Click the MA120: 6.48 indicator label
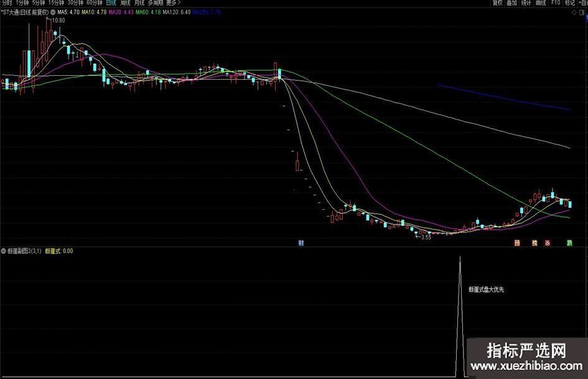This screenshot has height=379, width=588. 177,12
